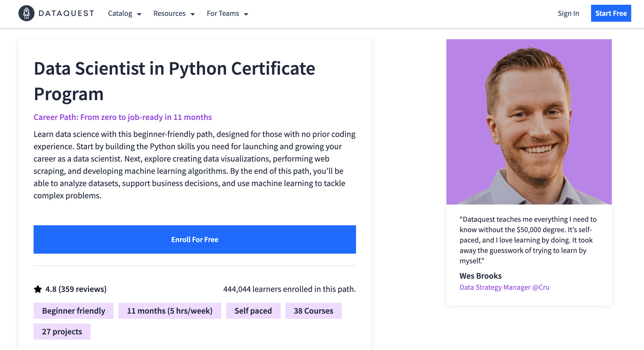Viewport: 644px width, 350px height.
Task: Click the 4.8 (359 reviews) rating text
Action: coord(76,289)
